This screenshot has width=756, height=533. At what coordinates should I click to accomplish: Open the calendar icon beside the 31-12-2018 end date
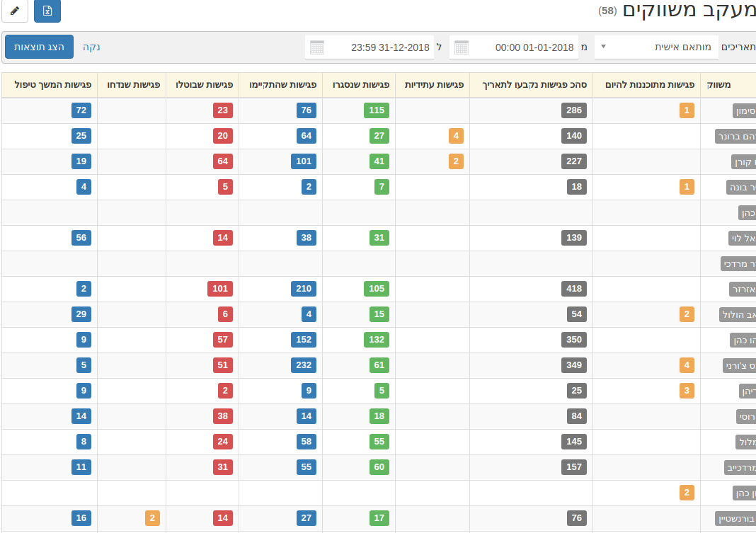[317, 47]
